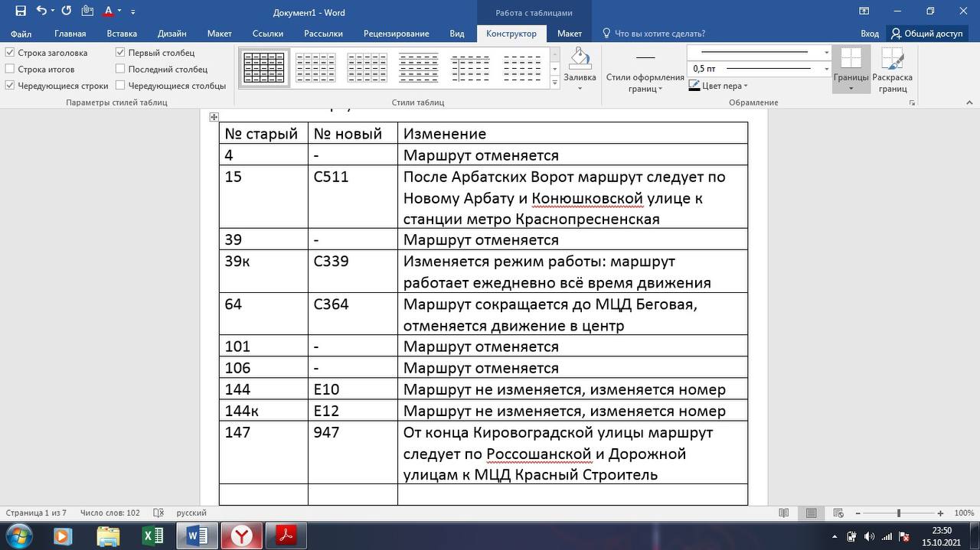Open the Общий доступ share button
This screenshot has height=550, width=980.
[x=926, y=34]
